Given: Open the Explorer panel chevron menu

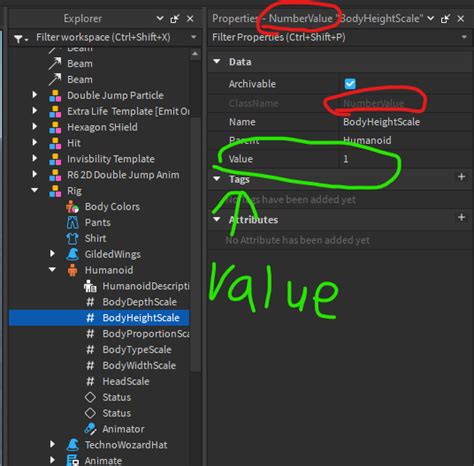Looking at the screenshot, I should (x=160, y=18).
